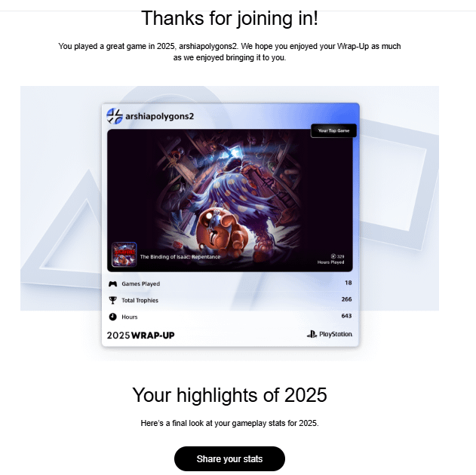Click the Total Trophies trophy icon
This screenshot has height=475, width=476.
coord(112,300)
